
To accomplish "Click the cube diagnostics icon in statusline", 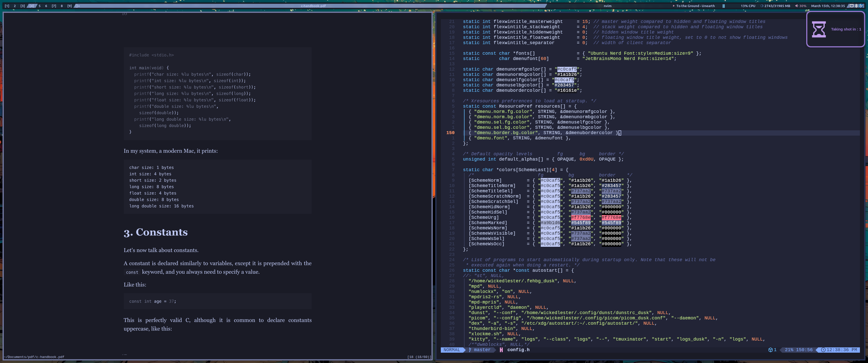I will 770,350.
